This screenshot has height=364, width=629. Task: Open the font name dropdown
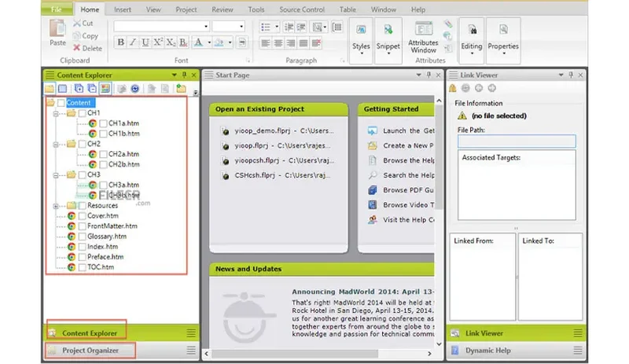(x=206, y=27)
